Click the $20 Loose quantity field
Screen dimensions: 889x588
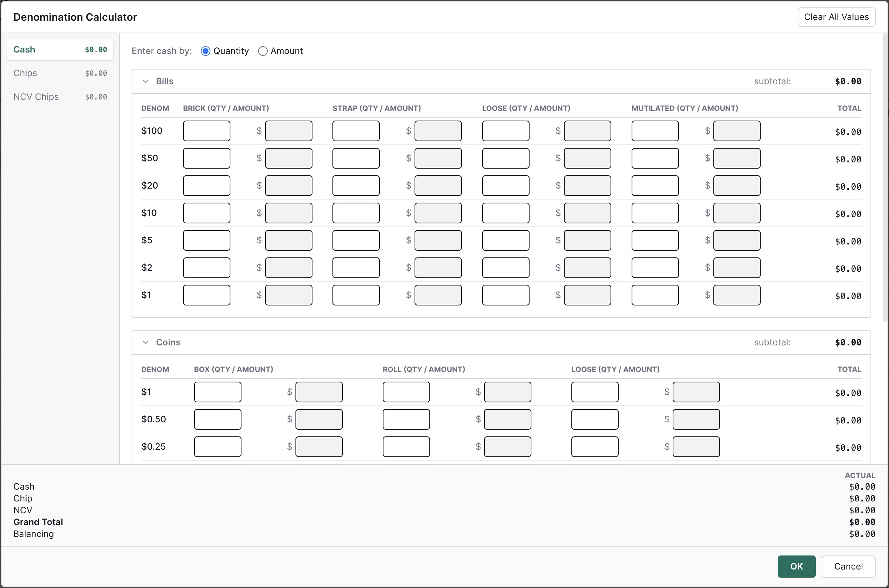coord(506,186)
